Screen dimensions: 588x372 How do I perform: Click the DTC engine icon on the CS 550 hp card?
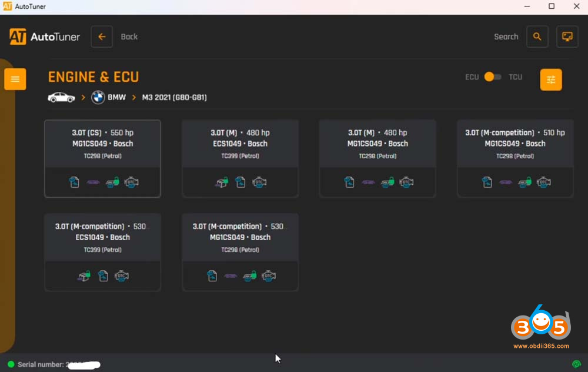pyautogui.click(x=132, y=182)
